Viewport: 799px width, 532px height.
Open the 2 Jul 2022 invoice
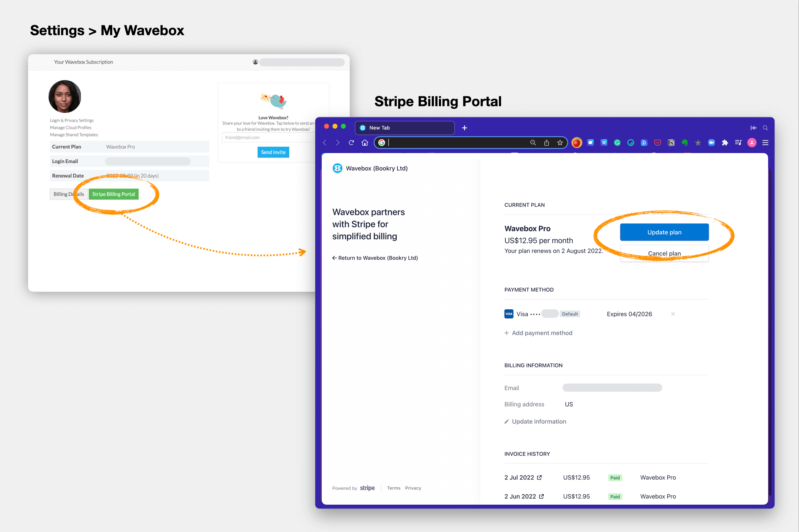[523, 478]
